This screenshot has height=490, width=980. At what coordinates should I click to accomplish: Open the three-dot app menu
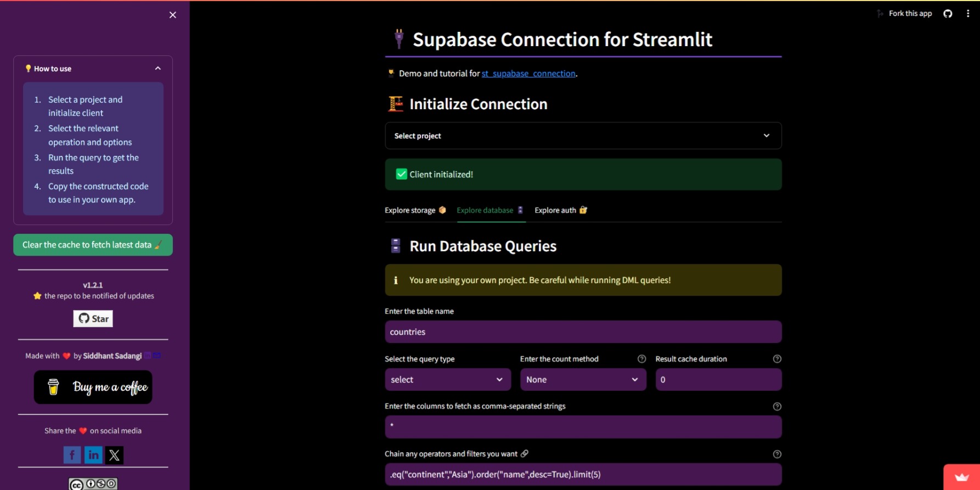pyautogui.click(x=968, y=14)
